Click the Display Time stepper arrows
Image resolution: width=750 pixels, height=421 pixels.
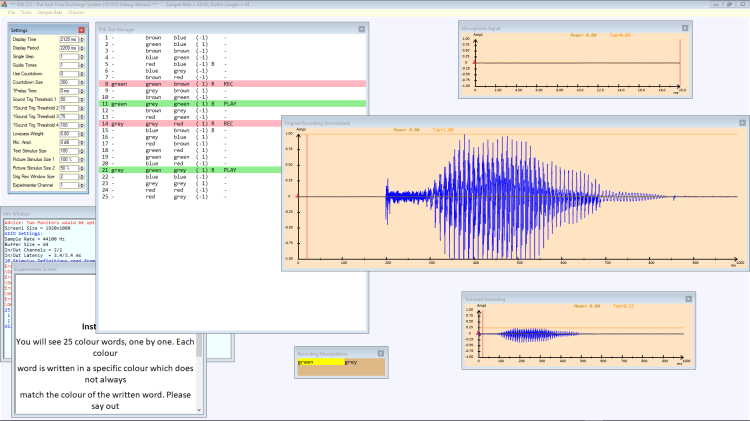[81, 40]
